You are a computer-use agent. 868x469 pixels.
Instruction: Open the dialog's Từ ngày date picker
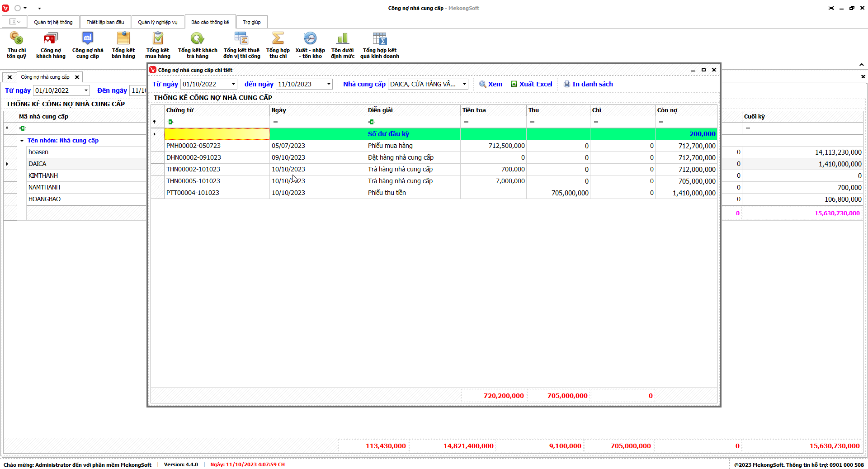tap(233, 84)
